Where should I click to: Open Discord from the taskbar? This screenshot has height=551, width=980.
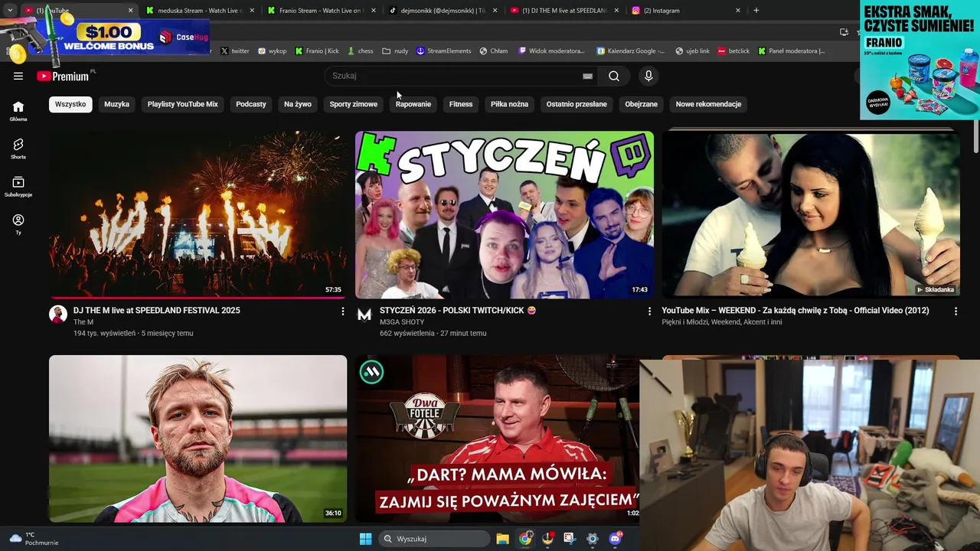[616, 539]
